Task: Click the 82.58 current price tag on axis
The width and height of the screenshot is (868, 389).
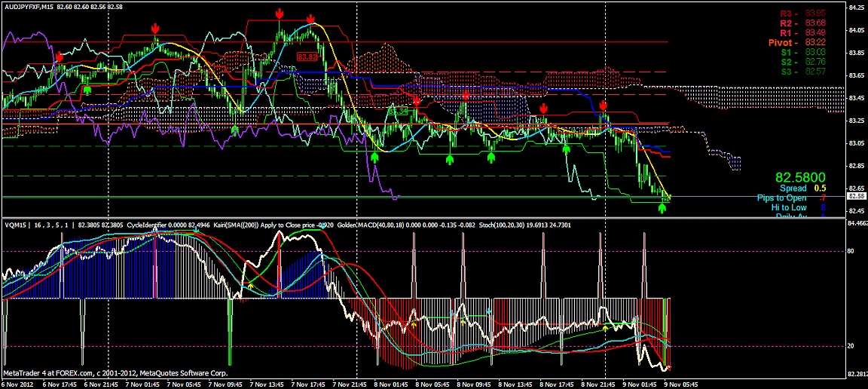Action: click(x=854, y=196)
